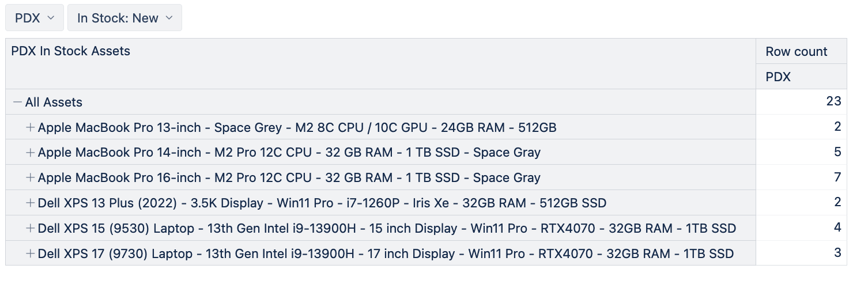Expand Dell XPS 15 (9530) row

[31, 228]
